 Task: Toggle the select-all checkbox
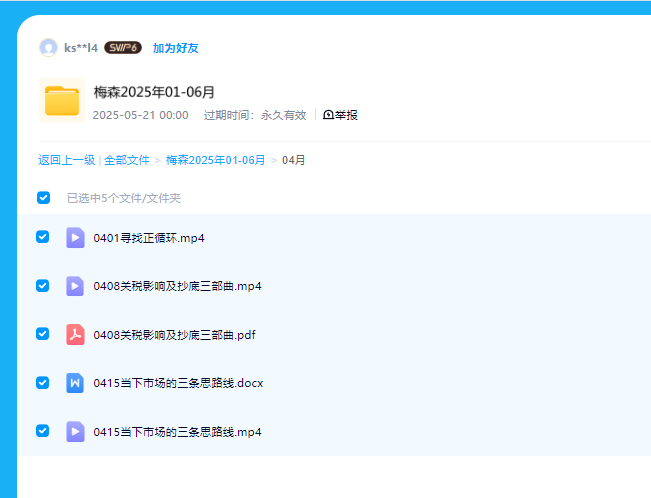43,198
